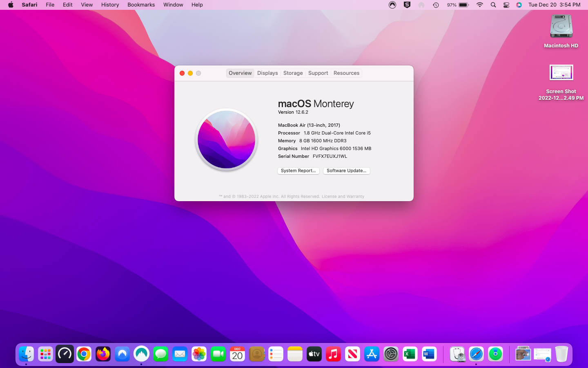Switch to the Displays tab

[267, 73]
